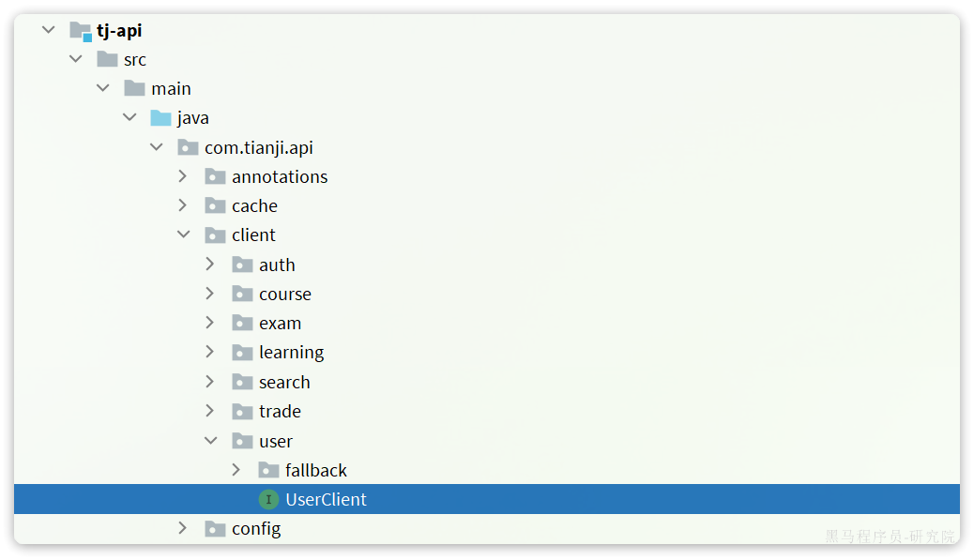Click the src folder icon
The image size is (974, 560).
tap(108, 60)
